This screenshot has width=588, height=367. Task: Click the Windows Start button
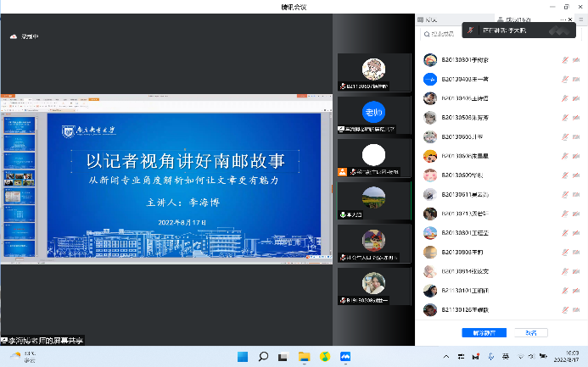tap(243, 357)
